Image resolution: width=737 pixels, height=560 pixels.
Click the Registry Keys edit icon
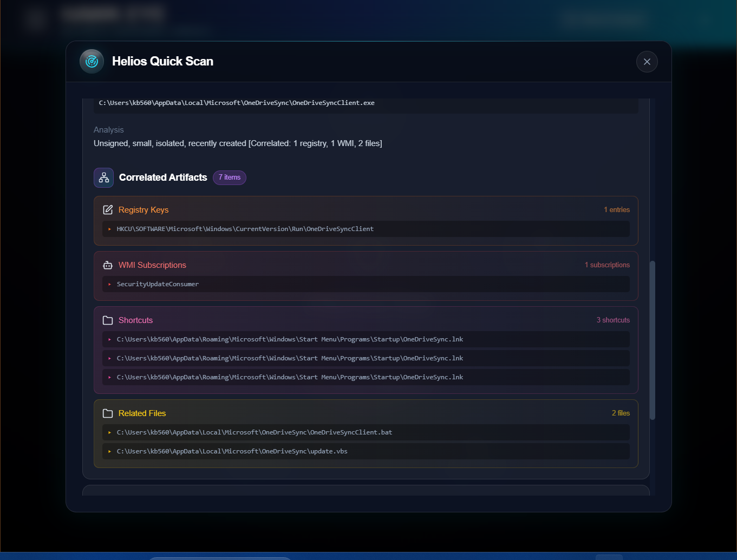(108, 210)
